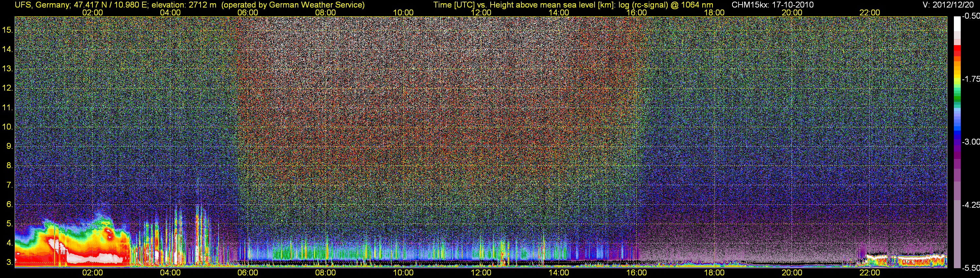
Task: Click the 7 km height axis label
Action: pos(9,185)
